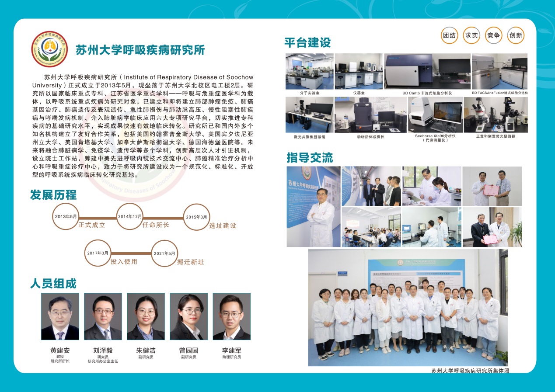The height and width of the screenshot is (392, 555).
Task: Open 黄建安's portrait photo
Action: pyautogui.click(x=60, y=316)
